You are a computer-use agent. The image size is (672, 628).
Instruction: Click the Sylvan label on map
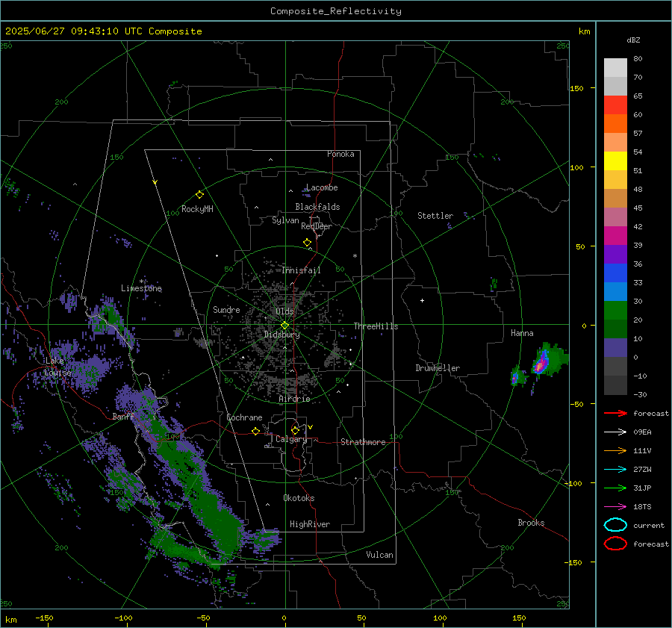click(285, 220)
